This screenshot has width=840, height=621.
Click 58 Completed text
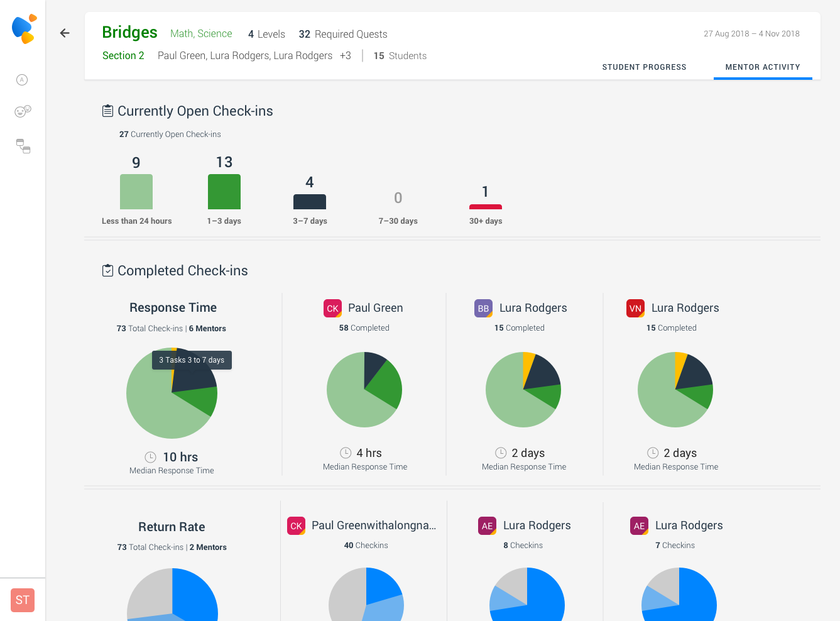tap(364, 328)
